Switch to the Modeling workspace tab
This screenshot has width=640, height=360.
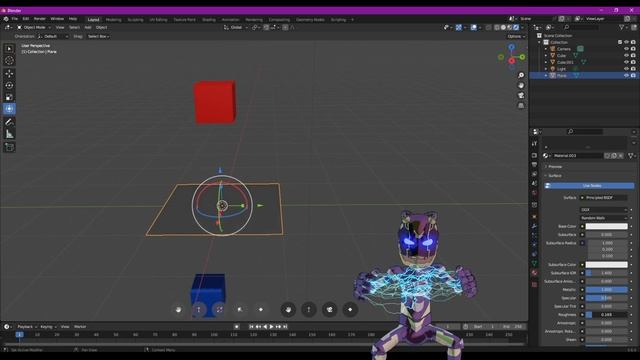113,20
